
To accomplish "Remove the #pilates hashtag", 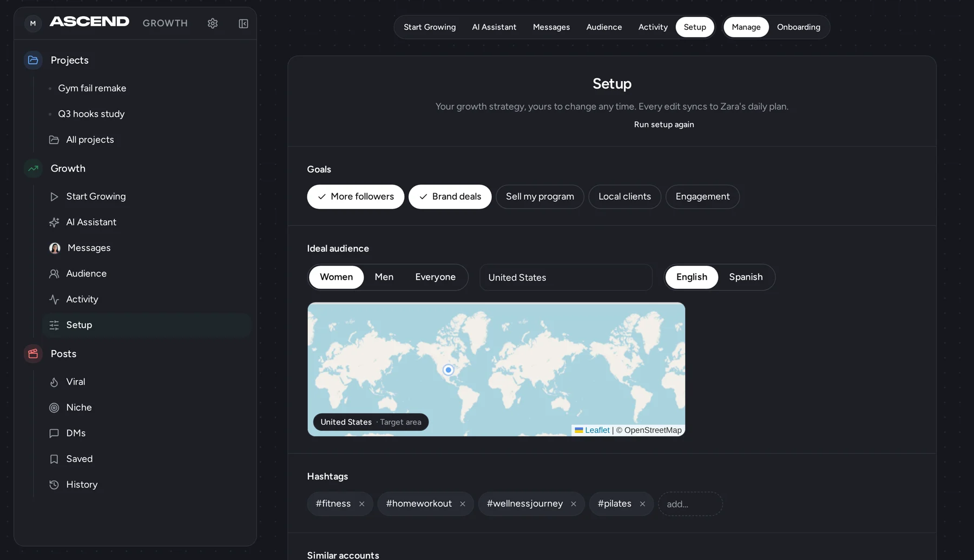I will (642, 504).
